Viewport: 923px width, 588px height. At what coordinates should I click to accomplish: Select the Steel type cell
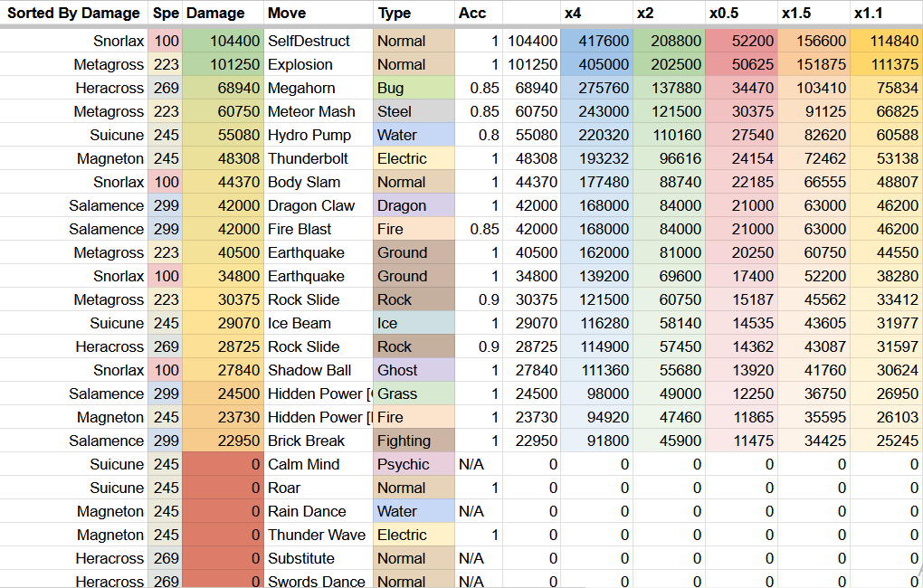413,111
